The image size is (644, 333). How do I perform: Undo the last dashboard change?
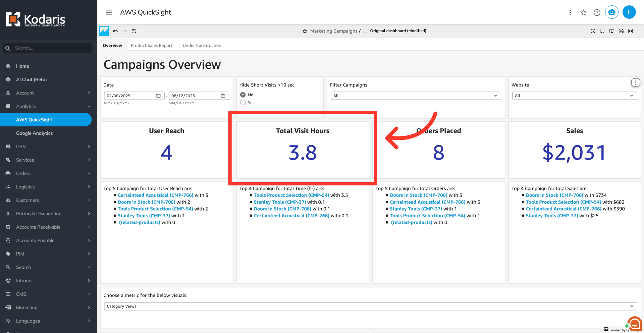115,31
